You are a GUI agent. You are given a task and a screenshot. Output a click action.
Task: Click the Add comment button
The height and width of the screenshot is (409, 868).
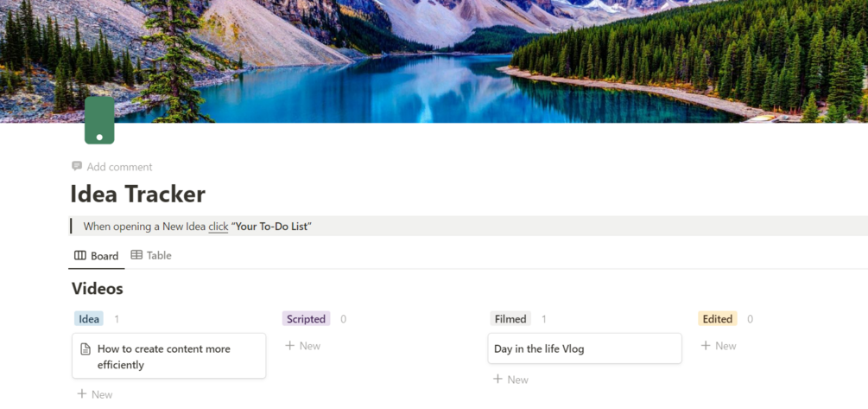pyautogui.click(x=111, y=167)
